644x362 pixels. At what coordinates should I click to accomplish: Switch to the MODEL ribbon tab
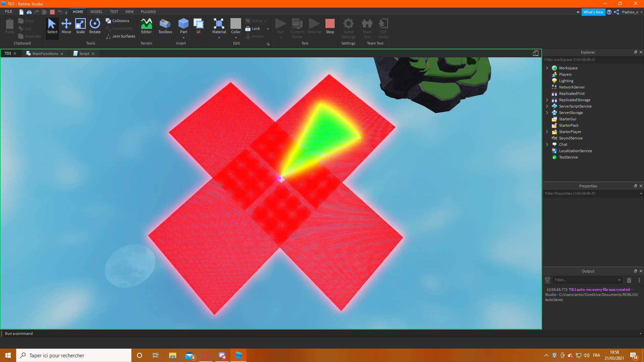tap(97, 12)
